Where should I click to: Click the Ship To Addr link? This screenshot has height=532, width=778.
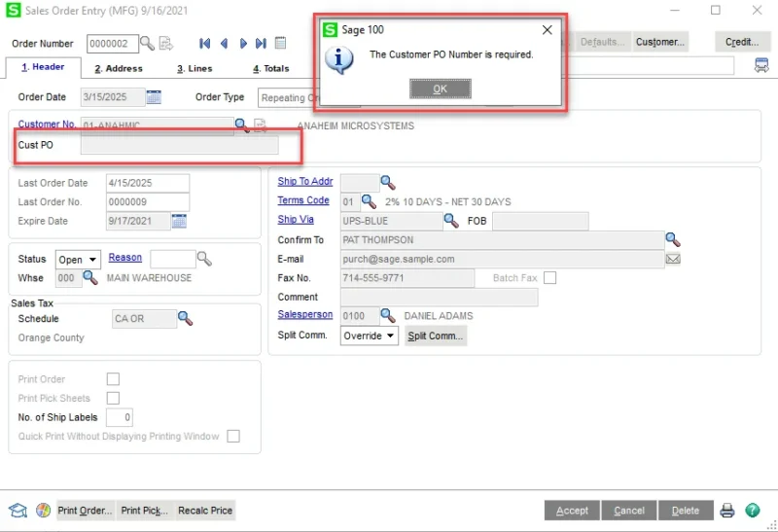pos(305,182)
